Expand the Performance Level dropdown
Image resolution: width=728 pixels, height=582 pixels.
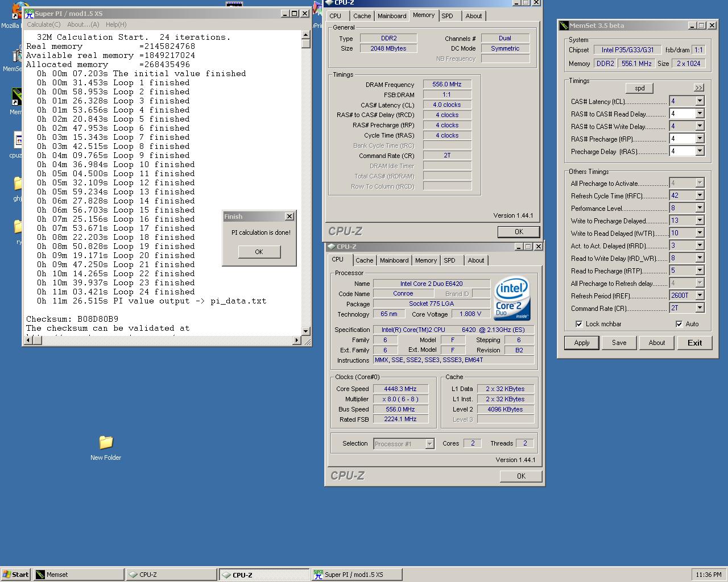pos(700,208)
